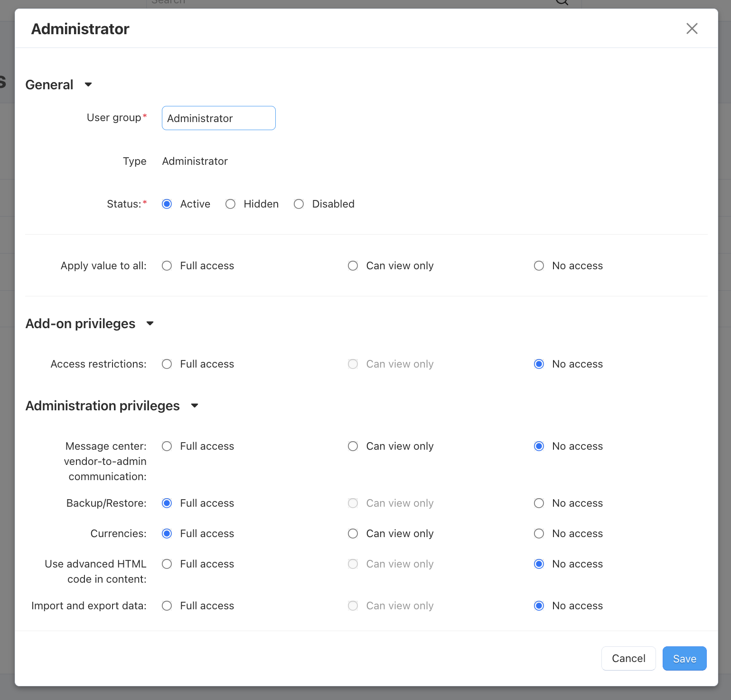
Task: Grant Full access for Access restrictions
Action: click(167, 364)
